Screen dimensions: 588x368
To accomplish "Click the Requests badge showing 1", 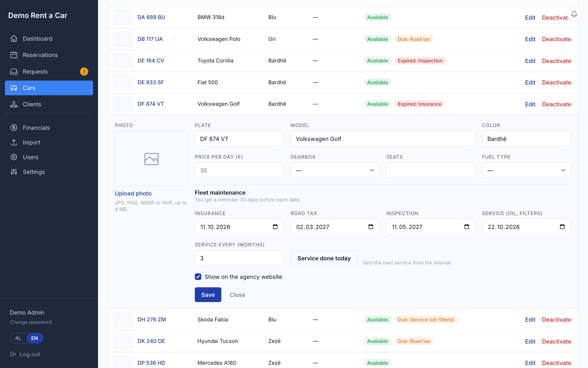I will [84, 72].
